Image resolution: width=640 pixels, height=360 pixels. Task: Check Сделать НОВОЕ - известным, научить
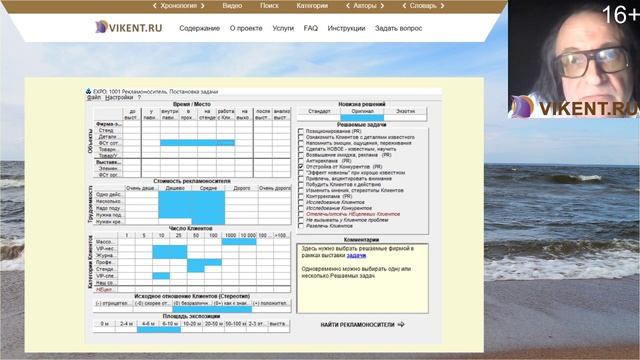point(301,149)
